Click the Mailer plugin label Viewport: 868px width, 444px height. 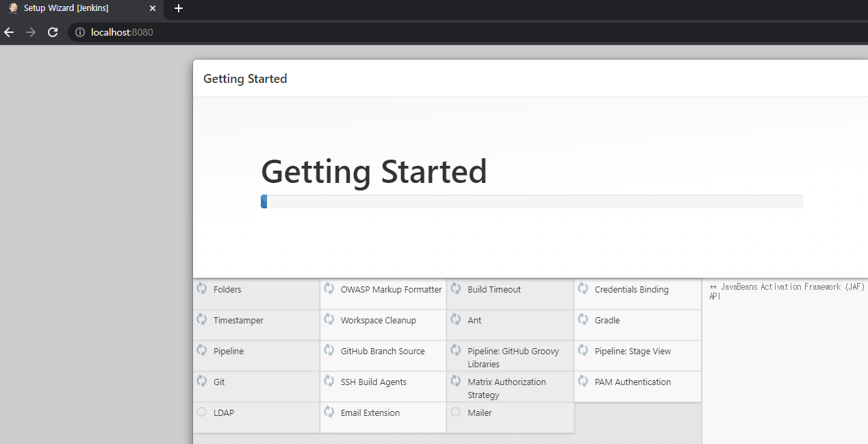click(480, 413)
